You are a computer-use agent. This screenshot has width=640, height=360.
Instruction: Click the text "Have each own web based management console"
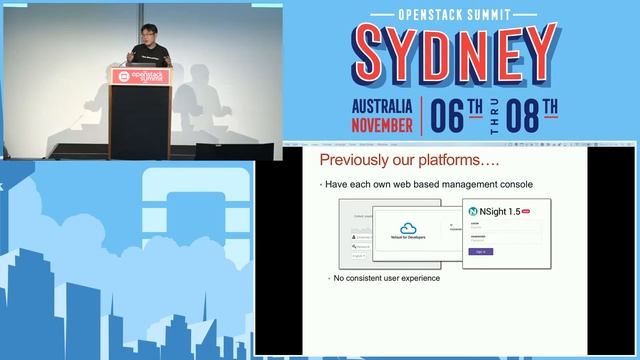(x=429, y=184)
